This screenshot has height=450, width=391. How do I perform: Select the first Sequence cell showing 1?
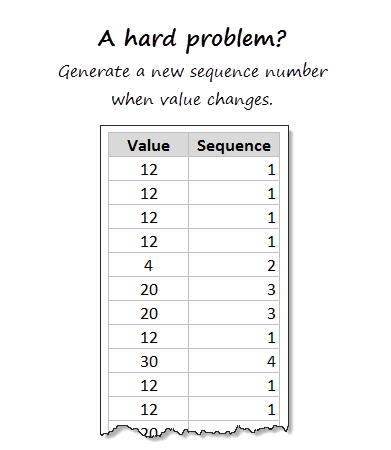tap(234, 169)
